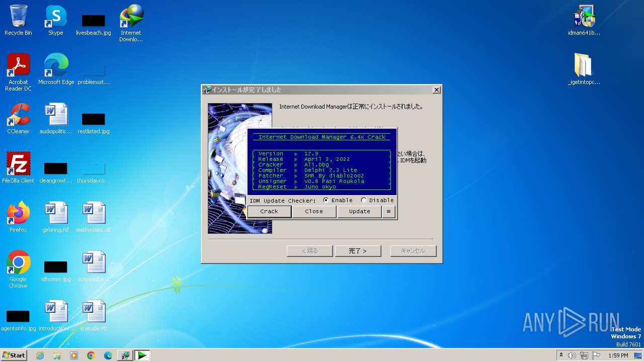Open Chrome from the taskbar
The image size is (644, 362).
[91, 355]
